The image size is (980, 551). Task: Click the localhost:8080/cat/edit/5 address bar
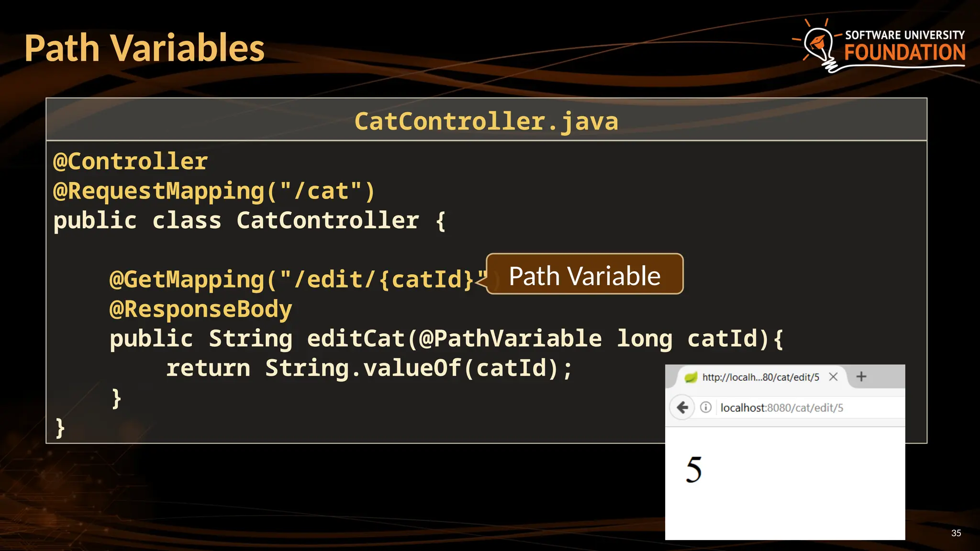tap(782, 408)
